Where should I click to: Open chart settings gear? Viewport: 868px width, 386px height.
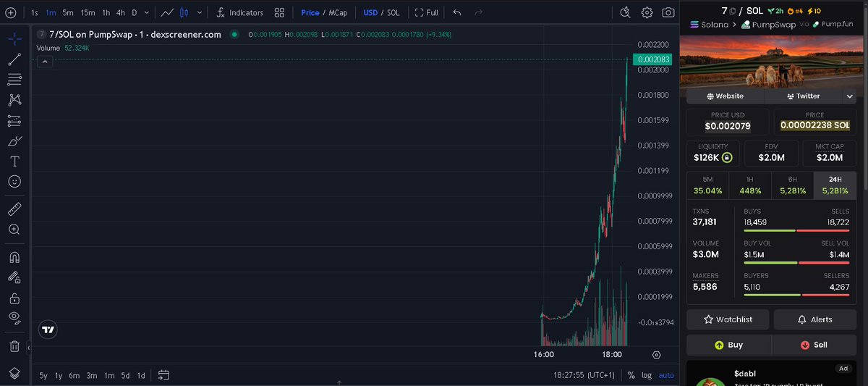(647, 12)
